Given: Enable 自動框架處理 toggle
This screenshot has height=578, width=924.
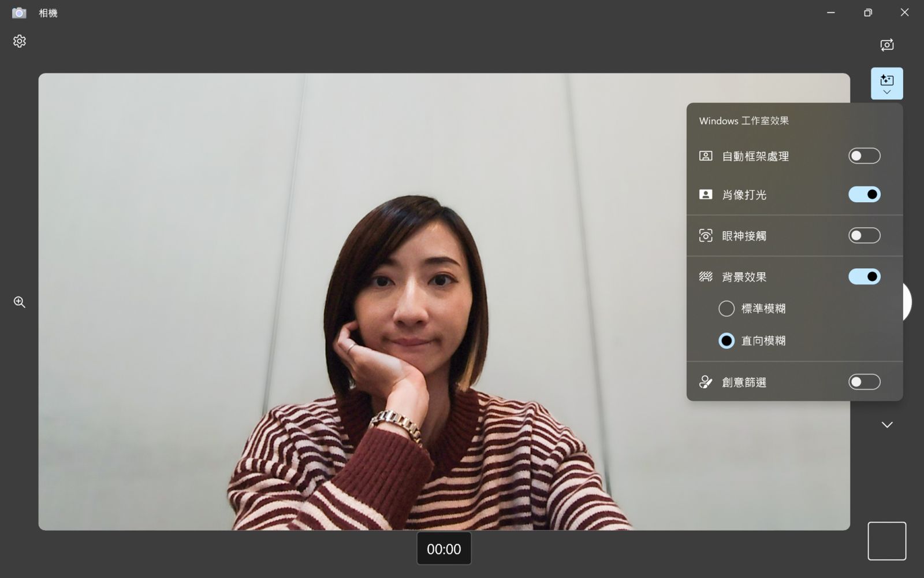Looking at the screenshot, I should tap(865, 156).
